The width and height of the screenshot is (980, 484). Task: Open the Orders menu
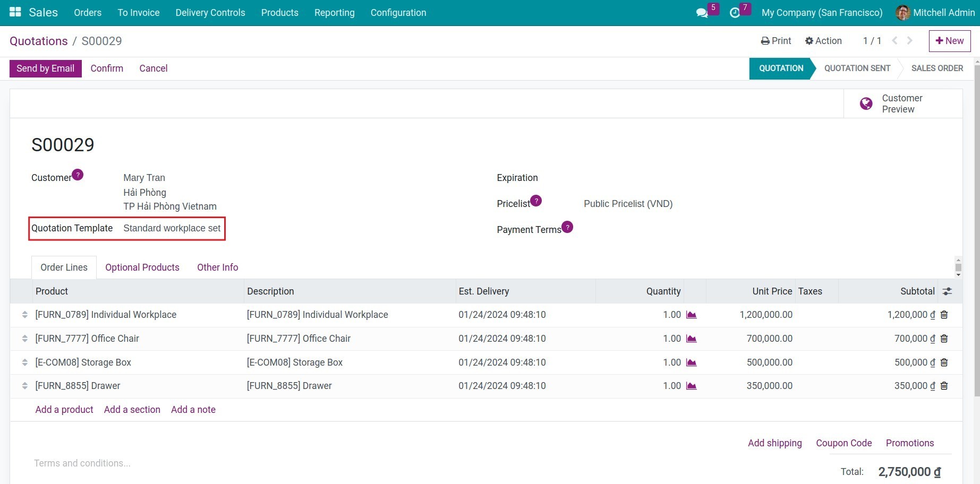click(x=88, y=13)
